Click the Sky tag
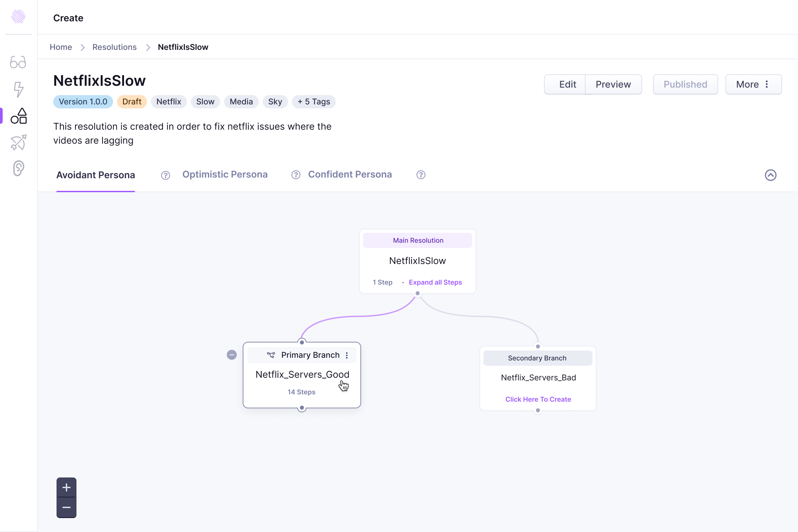 click(x=275, y=102)
